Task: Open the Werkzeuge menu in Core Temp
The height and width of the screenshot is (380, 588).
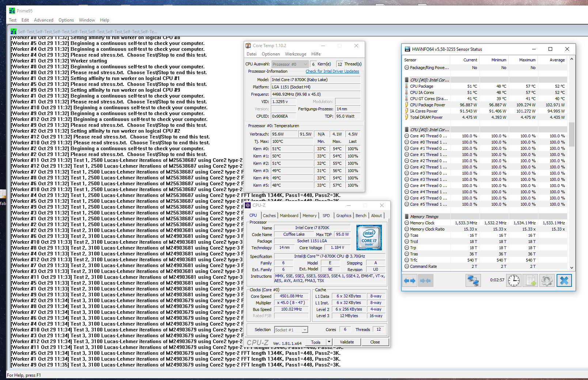Action: [x=296, y=54]
